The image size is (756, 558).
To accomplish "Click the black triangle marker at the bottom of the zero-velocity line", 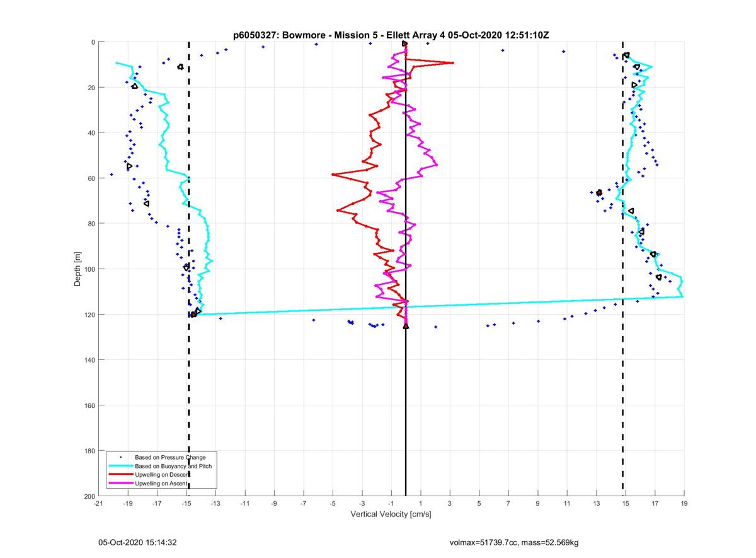I will tap(406, 326).
